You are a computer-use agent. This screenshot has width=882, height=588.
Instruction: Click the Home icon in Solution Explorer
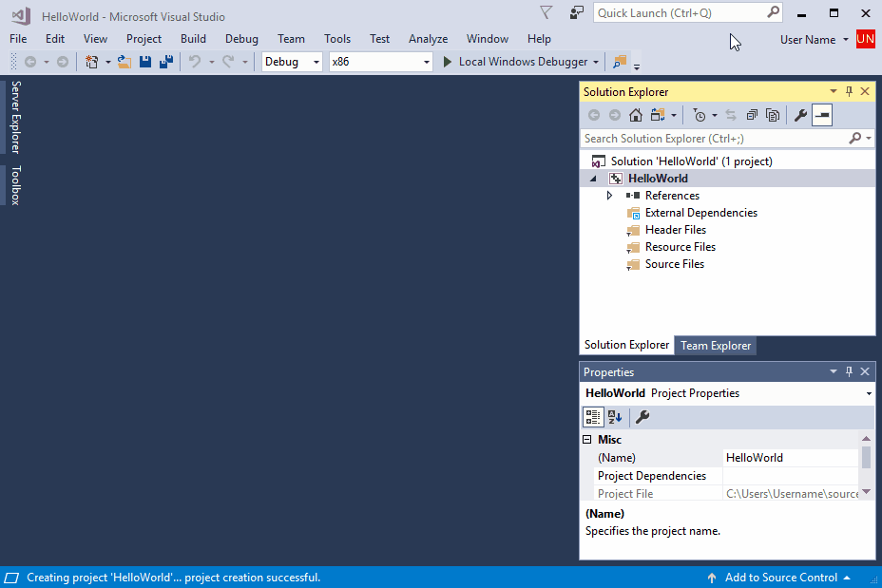[635, 114]
